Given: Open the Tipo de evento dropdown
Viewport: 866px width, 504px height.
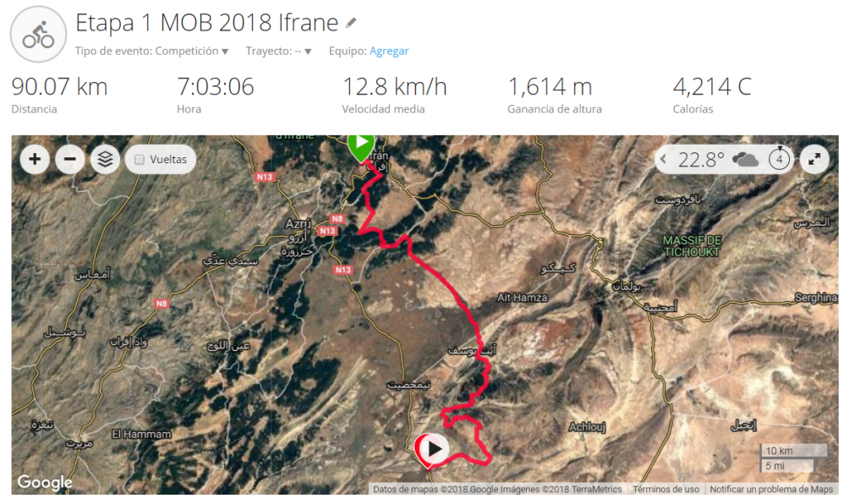Looking at the screenshot, I should 152,51.
